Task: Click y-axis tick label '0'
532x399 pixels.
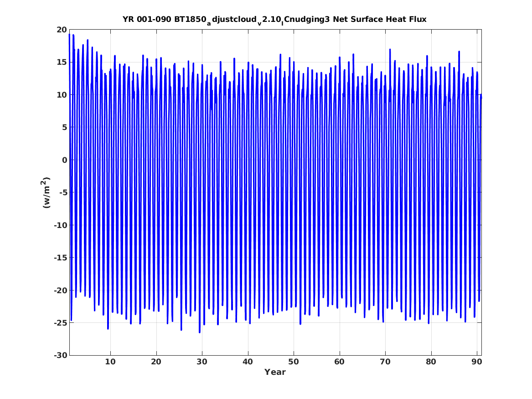Action: pyautogui.click(x=65, y=160)
